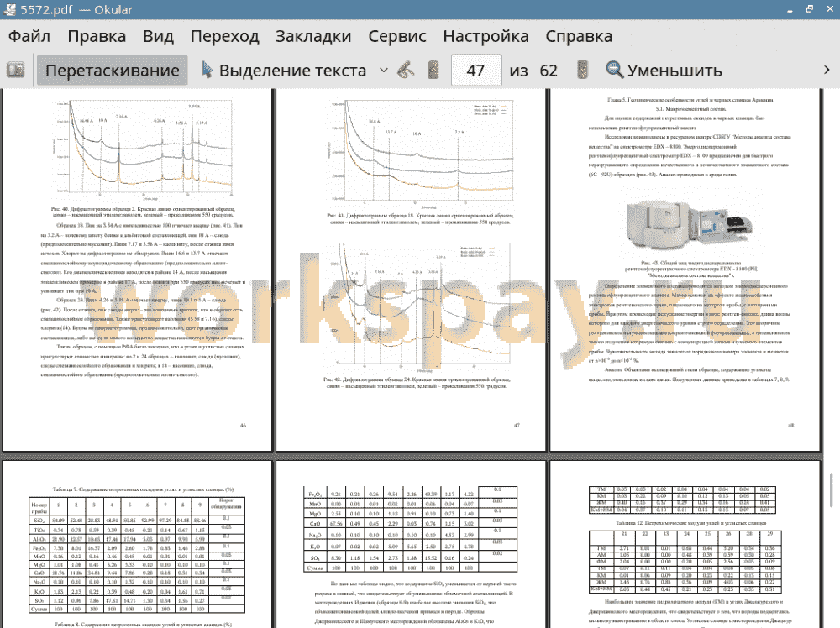840x628 pixels.
Task: Click the Уменьшить zoom out button
Action: [664, 71]
